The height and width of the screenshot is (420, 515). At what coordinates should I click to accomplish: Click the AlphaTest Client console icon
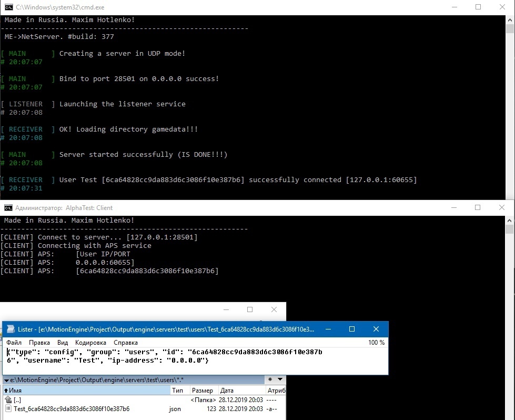(8, 208)
